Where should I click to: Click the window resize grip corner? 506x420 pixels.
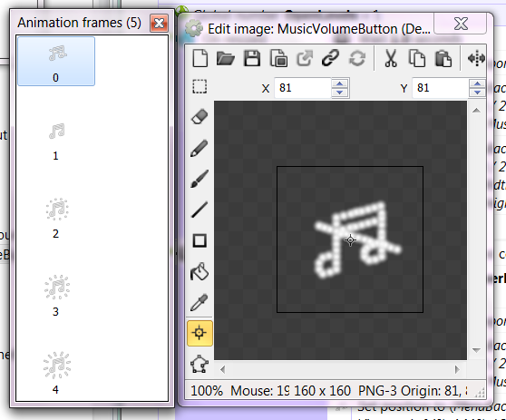tap(481, 393)
